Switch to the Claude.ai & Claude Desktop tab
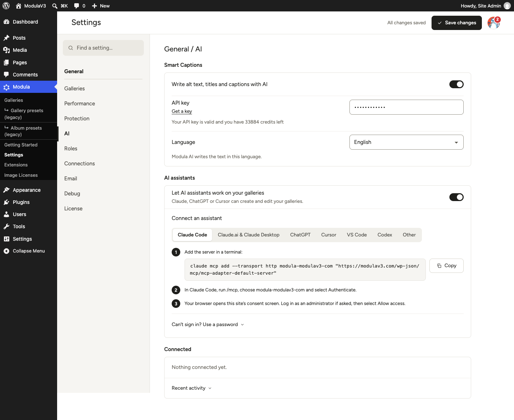The image size is (514, 420). pyautogui.click(x=248, y=235)
